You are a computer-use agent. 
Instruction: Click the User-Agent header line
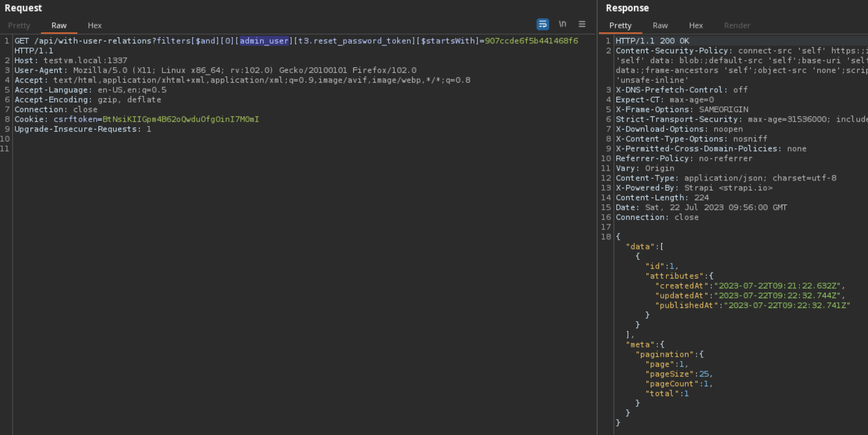pyautogui.click(x=215, y=70)
